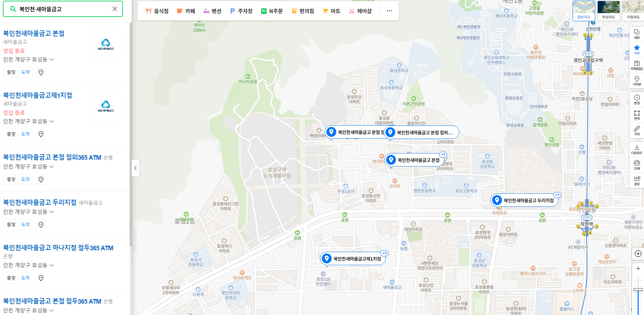Click 제1지점 thumbnail image in results
The image size is (644, 315).
coord(106,107)
